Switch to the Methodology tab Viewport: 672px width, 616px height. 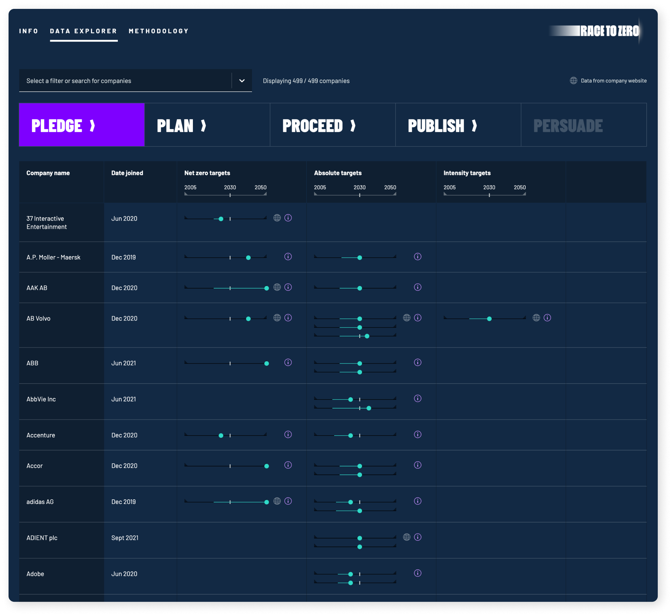tap(158, 31)
